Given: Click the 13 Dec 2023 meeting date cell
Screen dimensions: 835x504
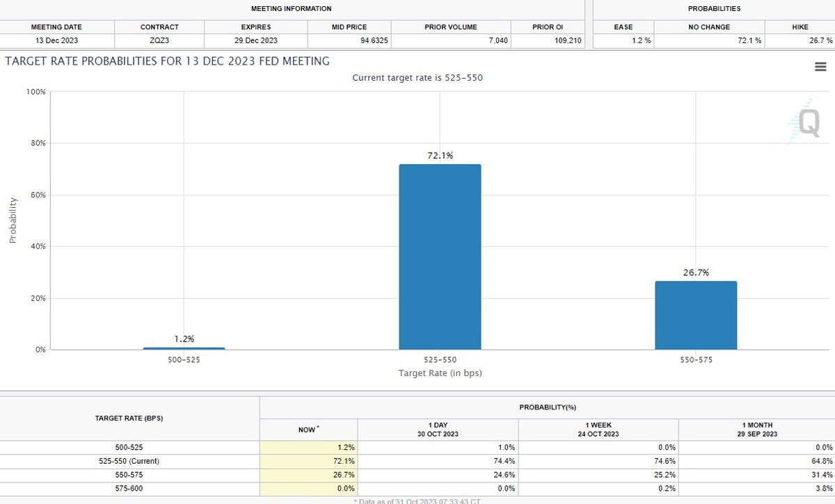Looking at the screenshot, I should click(x=56, y=41).
